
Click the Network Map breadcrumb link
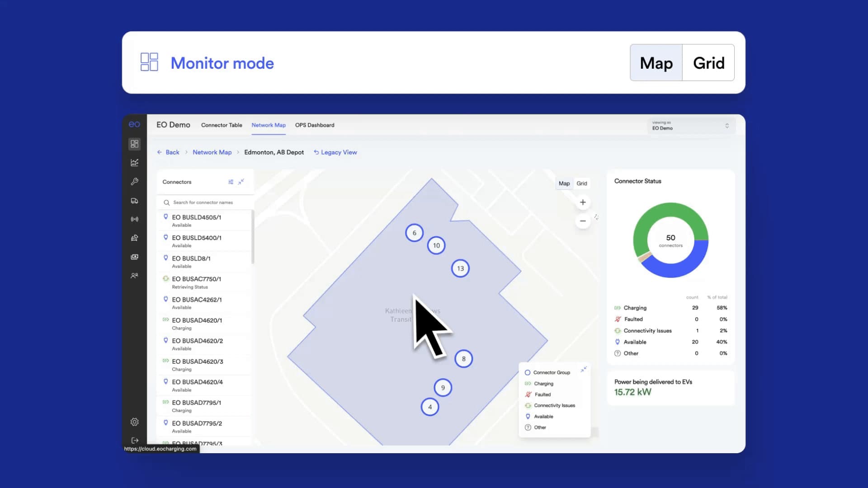tap(212, 152)
